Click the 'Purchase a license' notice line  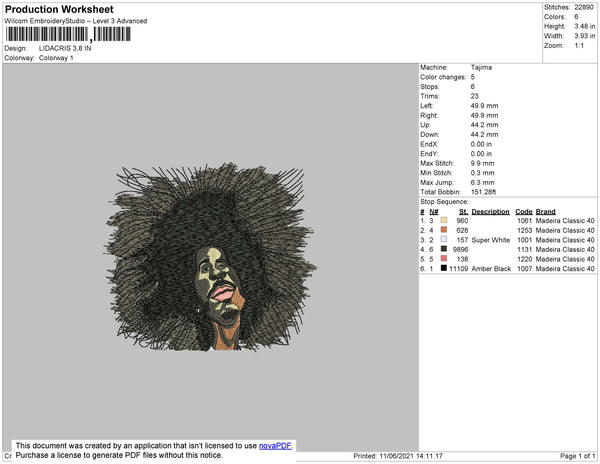pyautogui.click(x=119, y=455)
